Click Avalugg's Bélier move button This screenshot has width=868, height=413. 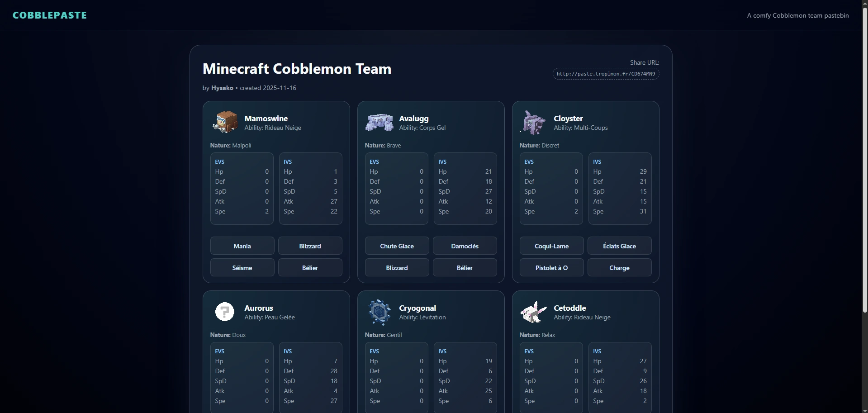[465, 268]
